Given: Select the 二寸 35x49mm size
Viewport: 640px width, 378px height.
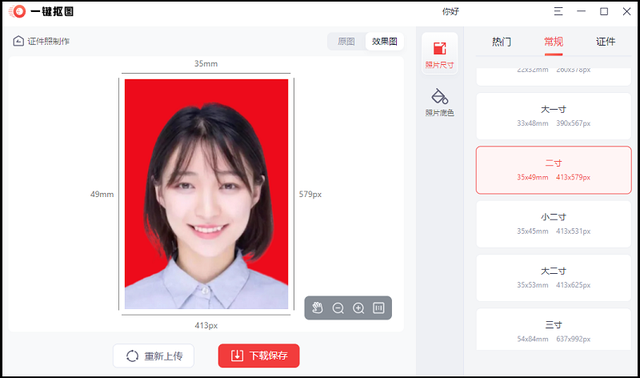Looking at the screenshot, I should pos(553,170).
